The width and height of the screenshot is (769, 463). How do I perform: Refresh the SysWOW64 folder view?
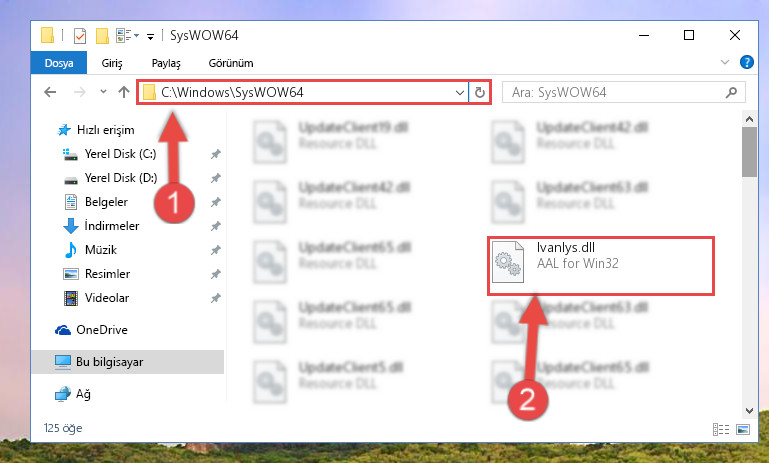click(480, 92)
